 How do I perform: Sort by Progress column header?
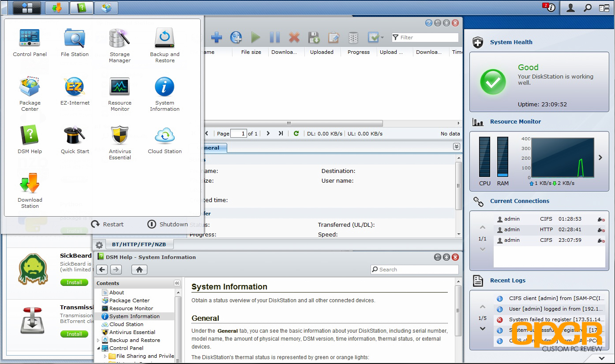[x=359, y=52]
